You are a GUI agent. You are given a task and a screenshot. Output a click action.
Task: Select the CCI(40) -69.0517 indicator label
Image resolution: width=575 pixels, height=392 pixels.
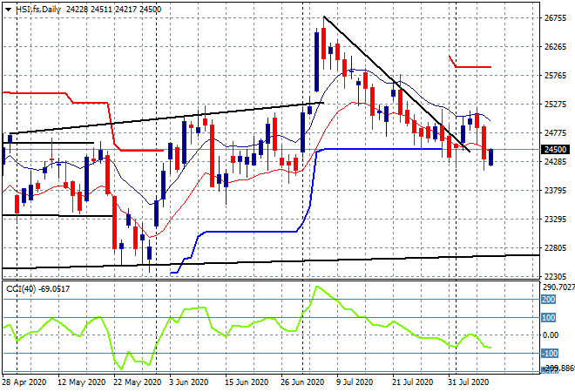37,289
